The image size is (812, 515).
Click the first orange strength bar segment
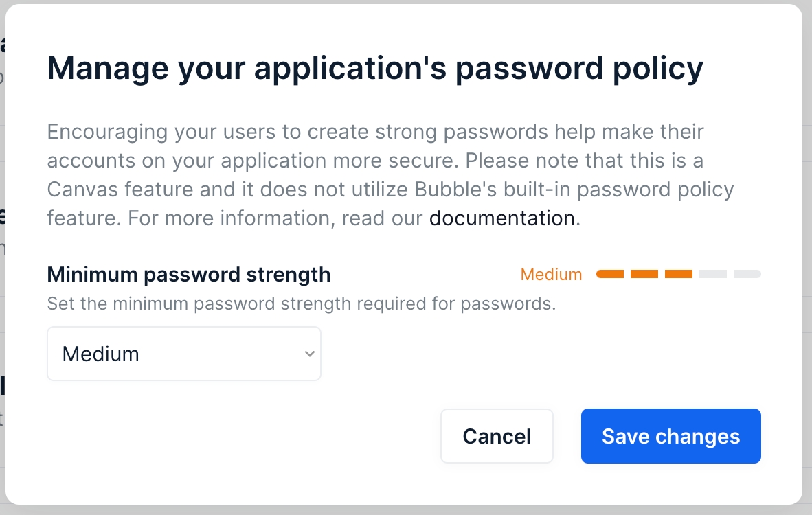coord(610,274)
